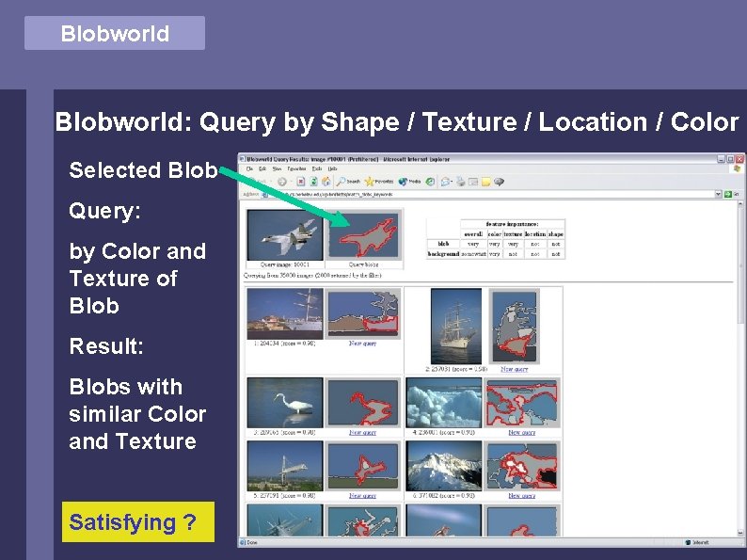Click the Internet zone status indicator
Image resolution: width=747 pixels, height=560 pixels.
click(x=696, y=542)
